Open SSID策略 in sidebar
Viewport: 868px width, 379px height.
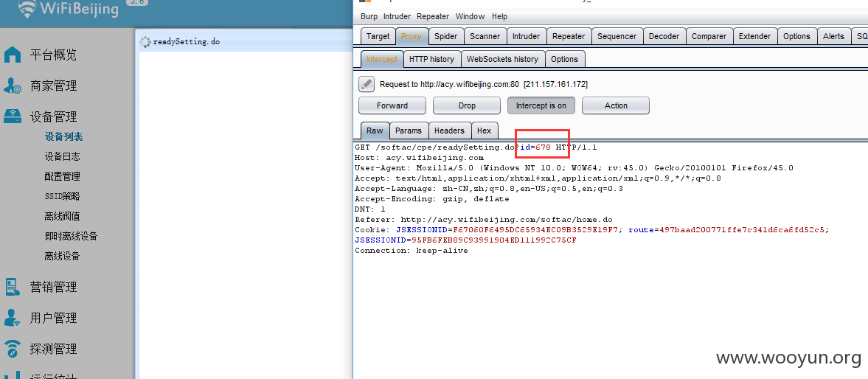[x=63, y=196]
